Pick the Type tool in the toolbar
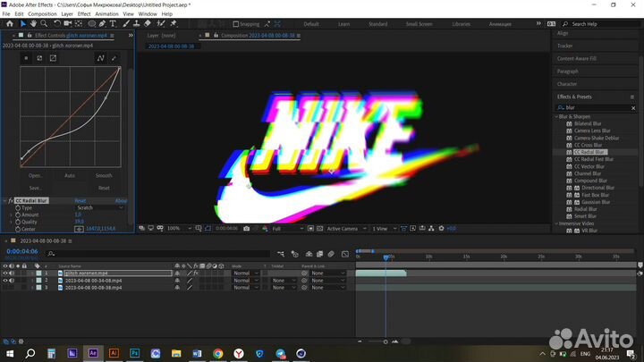Image resolution: width=644 pixels, height=362 pixels. tap(114, 24)
